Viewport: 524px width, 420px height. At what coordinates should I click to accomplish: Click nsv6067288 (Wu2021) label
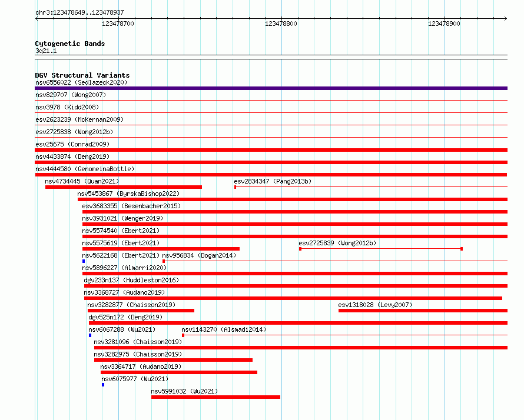(x=122, y=329)
